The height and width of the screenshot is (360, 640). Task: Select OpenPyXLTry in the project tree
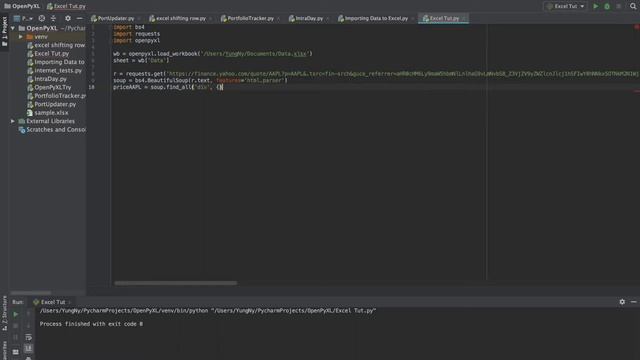click(x=49, y=87)
